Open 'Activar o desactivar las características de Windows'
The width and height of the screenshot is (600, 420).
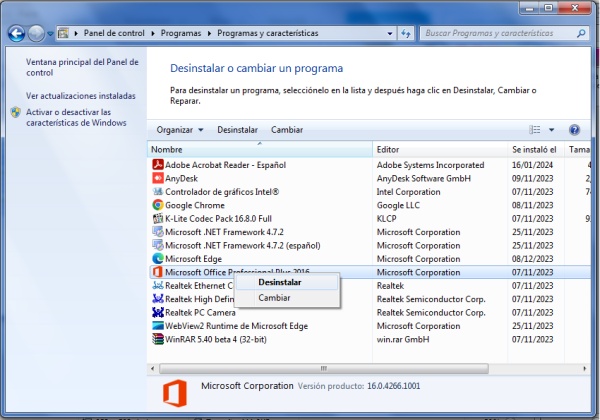point(76,117)
